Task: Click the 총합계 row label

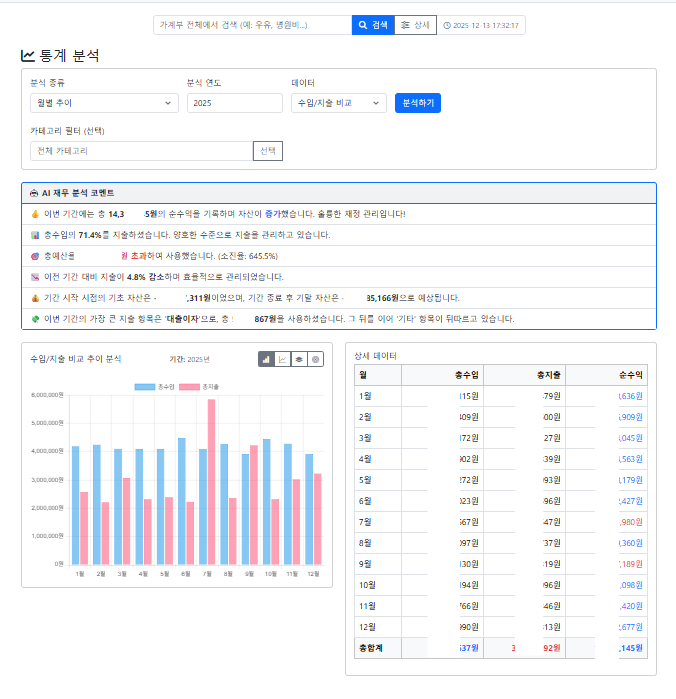Action: pos(371,648)
